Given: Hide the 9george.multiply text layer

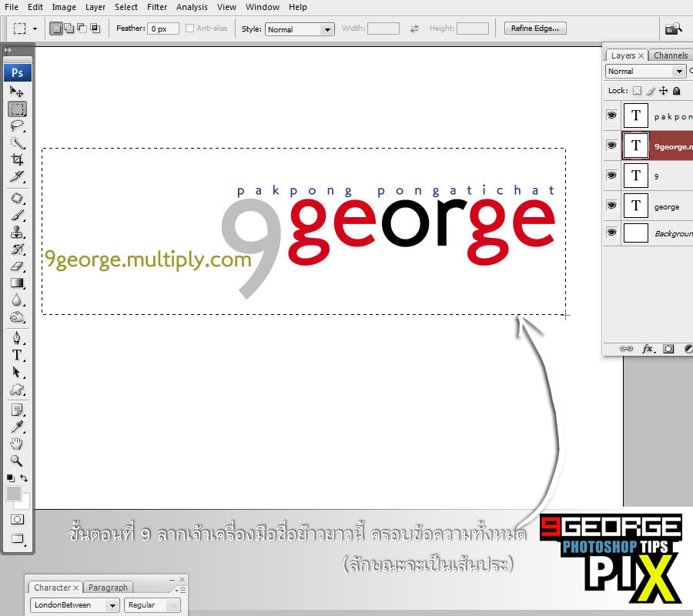Looking at the screenshot, I should 611,146.
